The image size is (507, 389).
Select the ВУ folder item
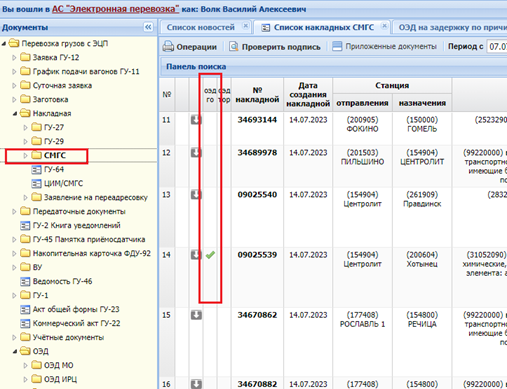click(37, 267)
